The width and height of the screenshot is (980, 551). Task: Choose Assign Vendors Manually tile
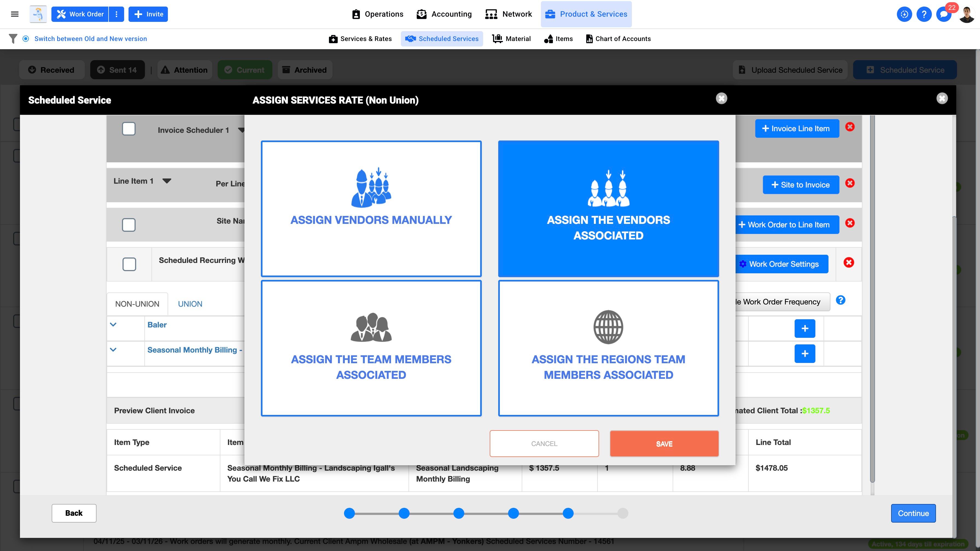(371, 209)
